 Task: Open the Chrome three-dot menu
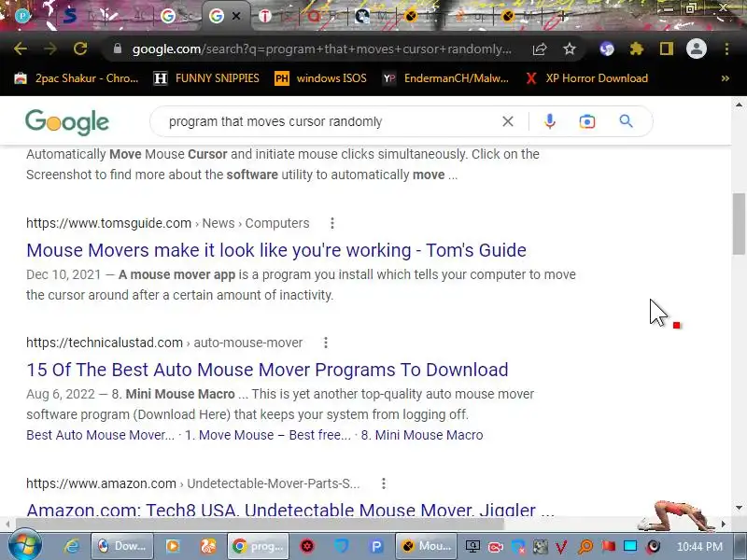point(726,49)
